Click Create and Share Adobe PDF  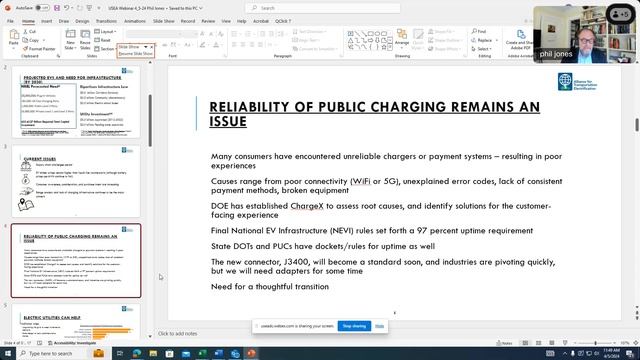(520, 40)
